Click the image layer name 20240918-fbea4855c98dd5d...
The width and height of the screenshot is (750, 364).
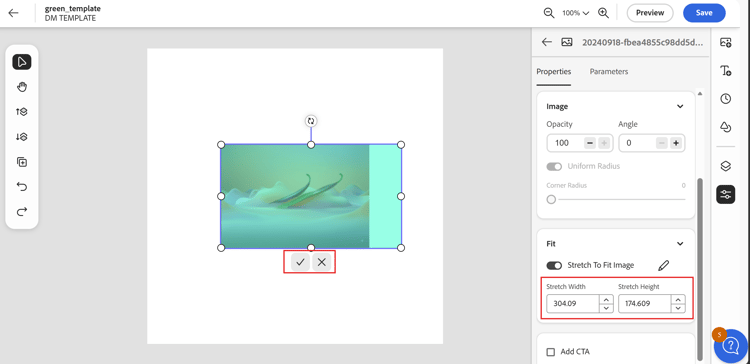(643, 42)
